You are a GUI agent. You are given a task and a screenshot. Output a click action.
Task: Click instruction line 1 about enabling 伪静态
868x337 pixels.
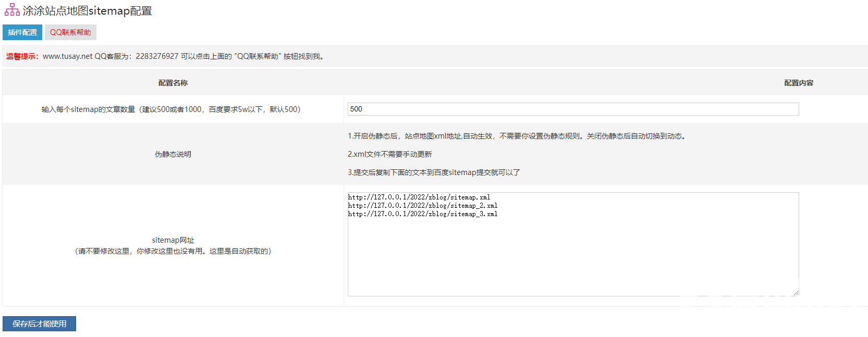pyautogui.click(x=517, y=136)
